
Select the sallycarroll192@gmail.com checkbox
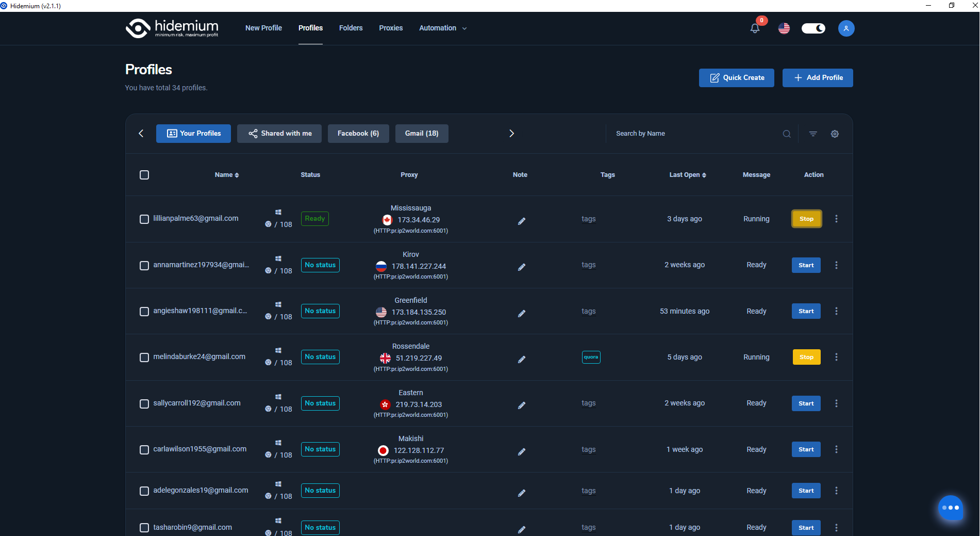[144, 403]
